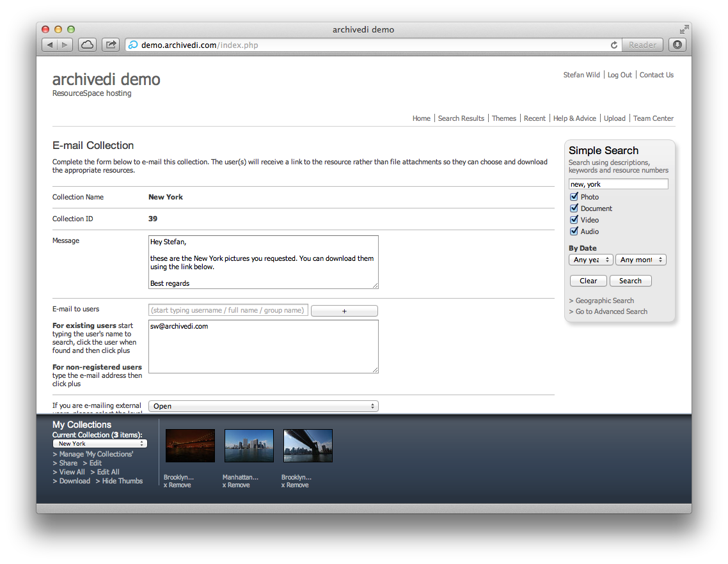Click the Reader button in the address bar
This screenshot has height=564, width=728.
point(642,45)
